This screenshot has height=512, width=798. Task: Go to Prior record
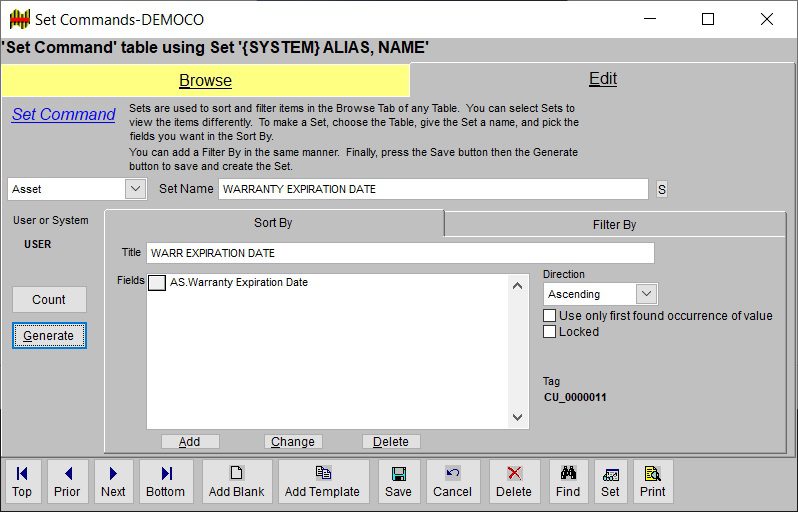tap(67, 481)
